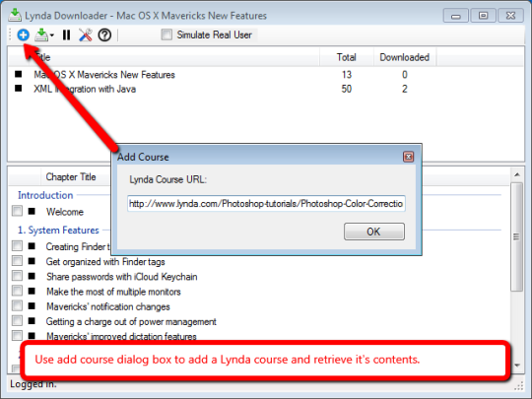
Task: Click the blue Add Course plus icon
Action: (x=23, y=34)
